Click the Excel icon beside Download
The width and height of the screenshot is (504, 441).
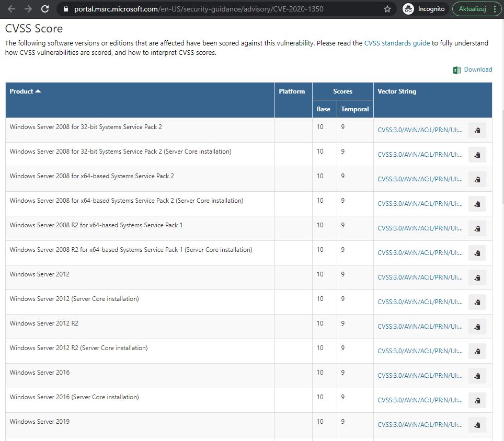point(457,70)
